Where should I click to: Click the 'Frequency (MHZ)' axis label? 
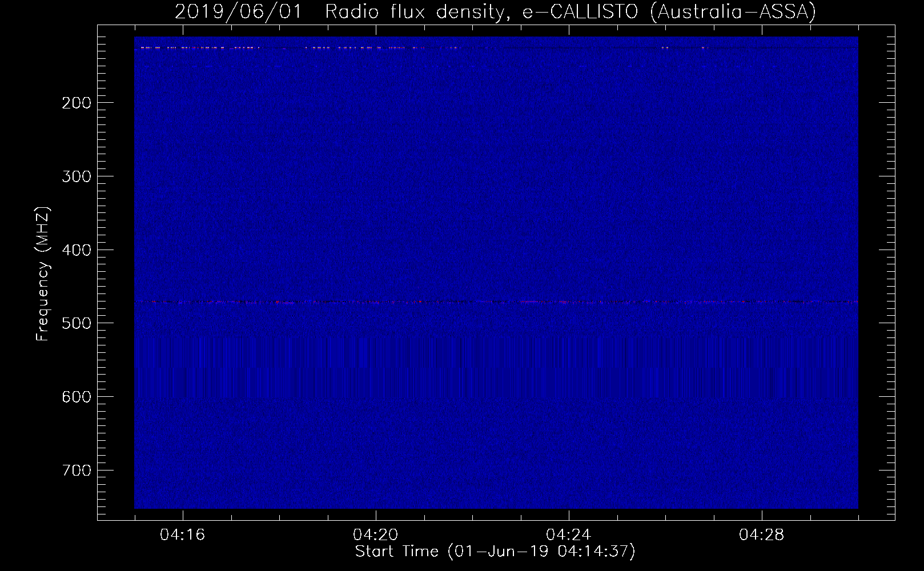pos(43,274)
